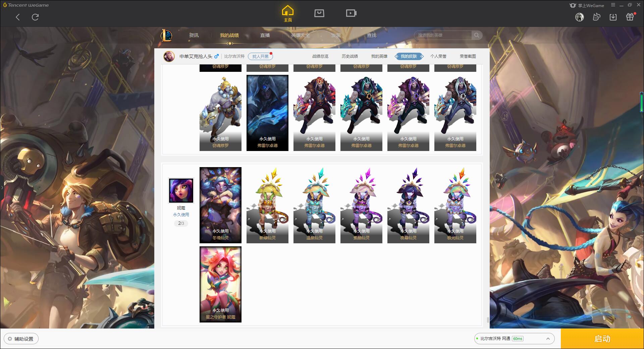Open the 星之守护者 妮蔻 skin card

pyautogui.click(x=220, y=284)
